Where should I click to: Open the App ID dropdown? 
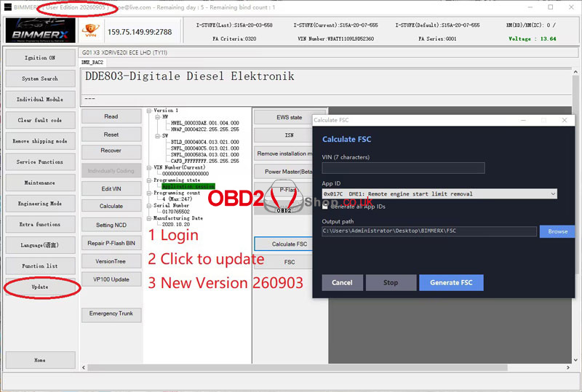[x=439, y=193]
